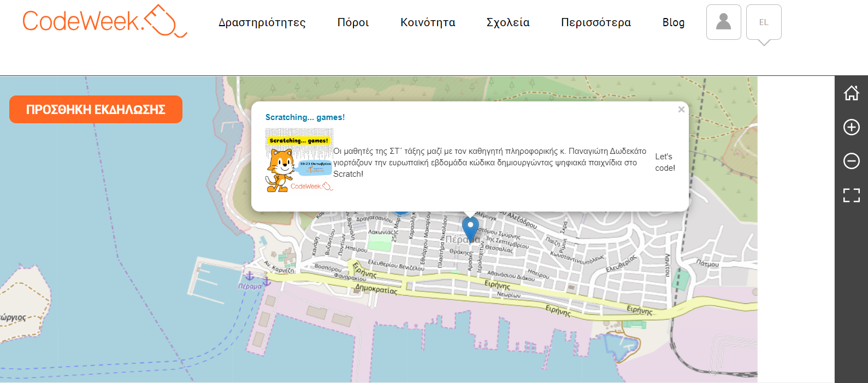Open the EL language selector
The height and width of the screenshot is (383, 868).
[764, 22]
